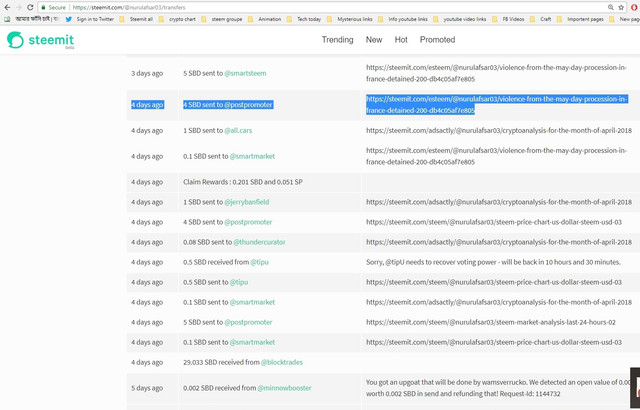The width and height of the screenshot is (640, 410).
Task: Click the '5 days ago' timestamp
Action: (147, 388)
